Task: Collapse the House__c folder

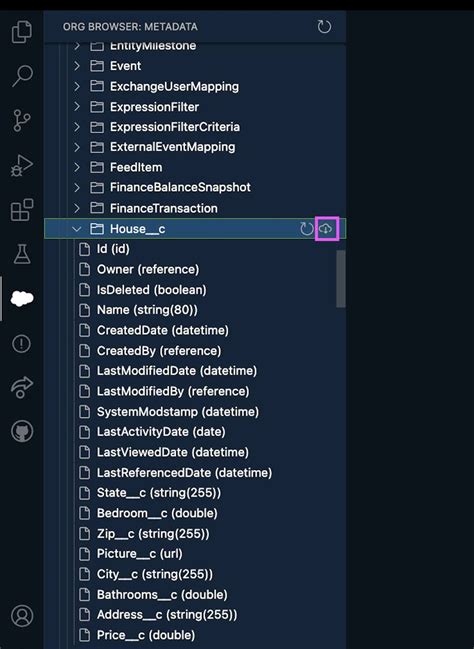Action: [77, 229]
